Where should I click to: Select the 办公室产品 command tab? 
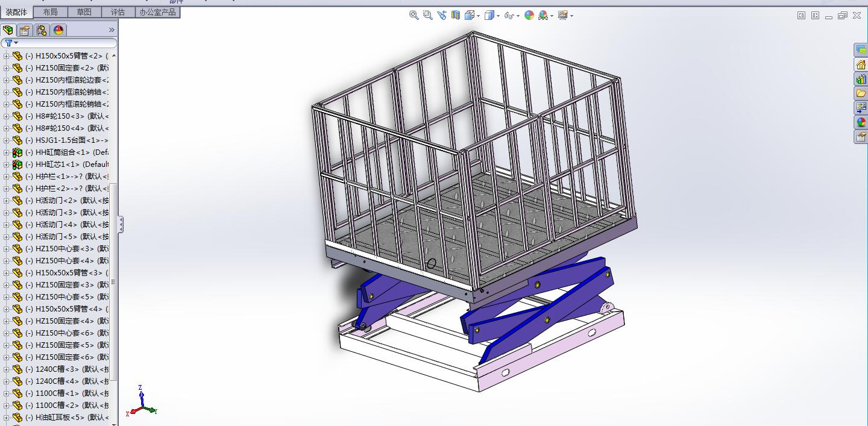(157, 12)
